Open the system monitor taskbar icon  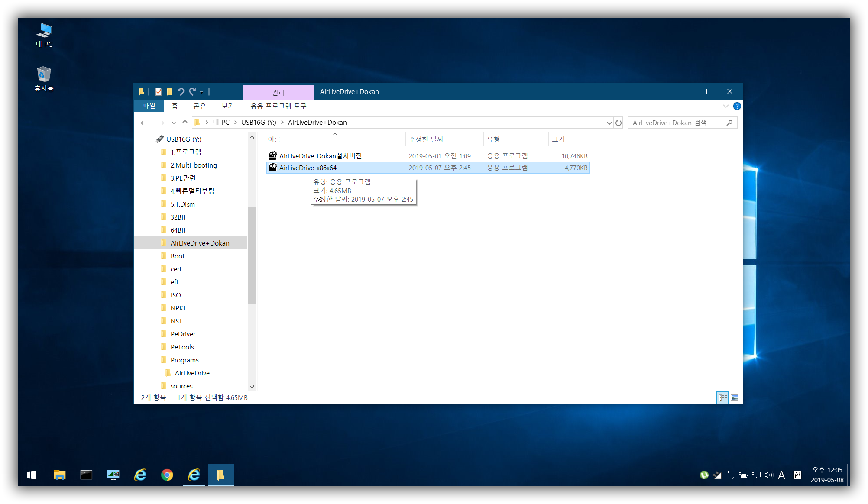pyautogui.click(x=113, y=475)
